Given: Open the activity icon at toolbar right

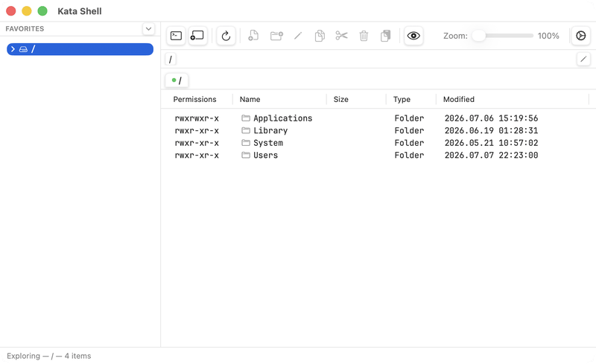Looking at the screenshot, I should coord(581,36).
